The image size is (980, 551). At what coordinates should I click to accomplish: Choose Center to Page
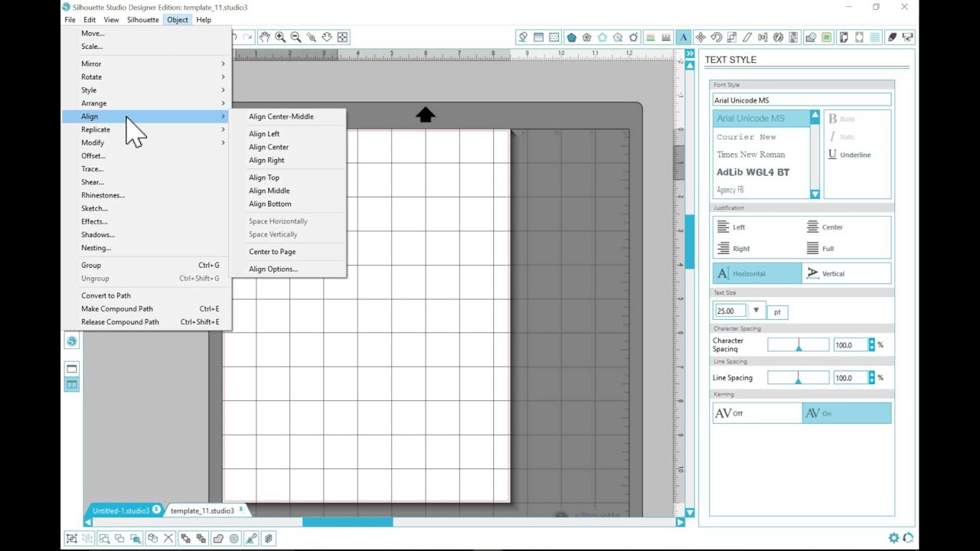click(272, 252)
